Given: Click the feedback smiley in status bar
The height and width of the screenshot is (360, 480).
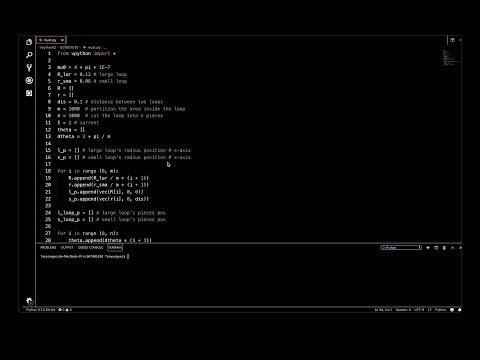Looking at the screenshot, I should [x=452, y=310].
